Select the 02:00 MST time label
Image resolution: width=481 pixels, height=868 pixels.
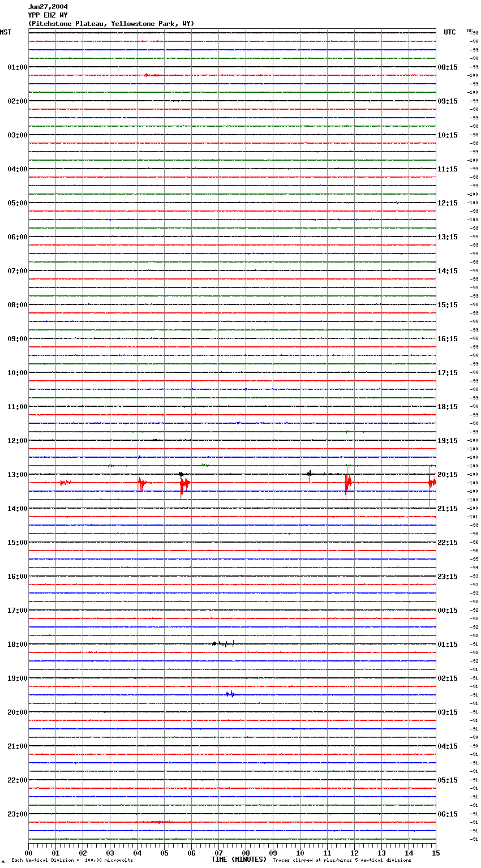point(18,101)
